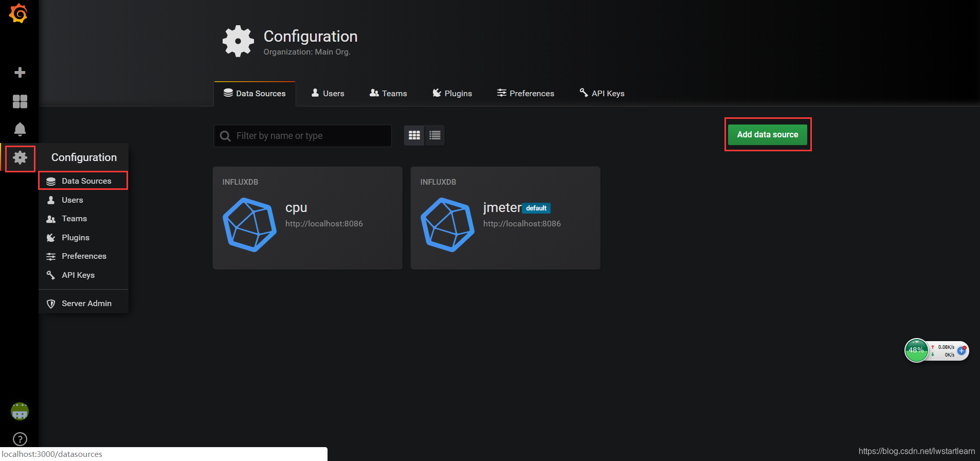This screenshot has height=461, width=980.
Task: Open the Dashboards grid icon in sidebar
Action: coord(20,101)
